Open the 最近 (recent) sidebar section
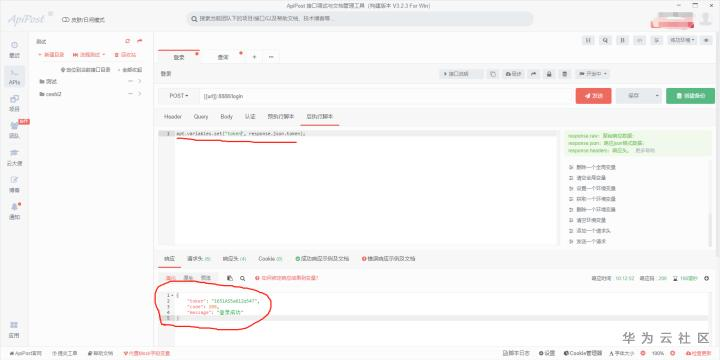 pyautogui.click(x=14, y=50)
